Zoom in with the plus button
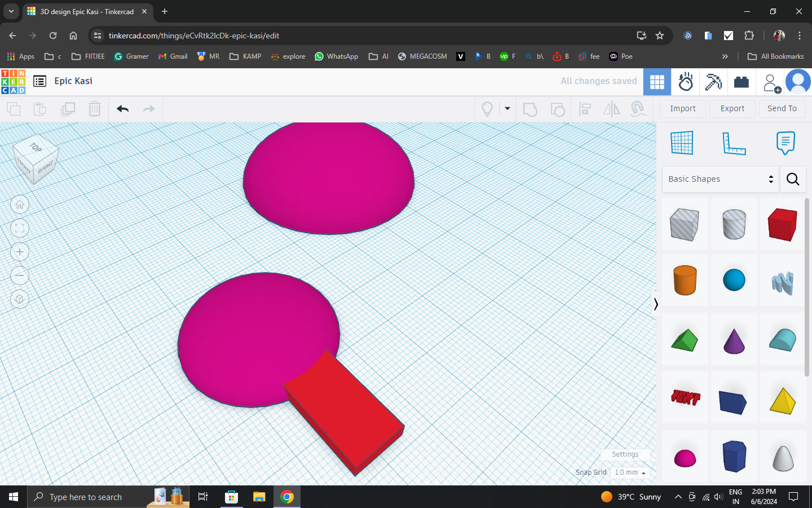Viewport: 812px width, 508px height. [x=20, y=252]
